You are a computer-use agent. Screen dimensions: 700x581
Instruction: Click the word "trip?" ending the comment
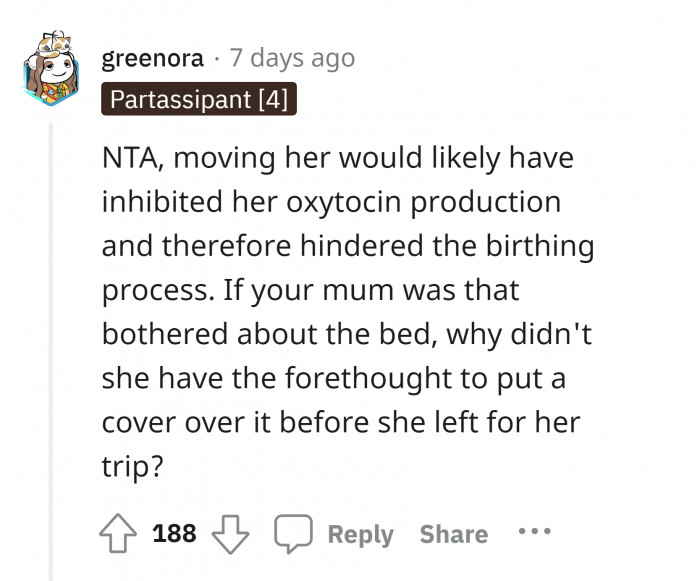coord(133,466)
